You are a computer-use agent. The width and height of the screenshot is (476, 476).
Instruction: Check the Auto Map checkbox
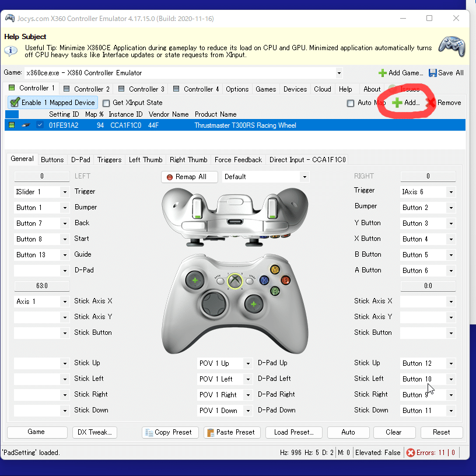pyautogui.click(x=351, y=103)
